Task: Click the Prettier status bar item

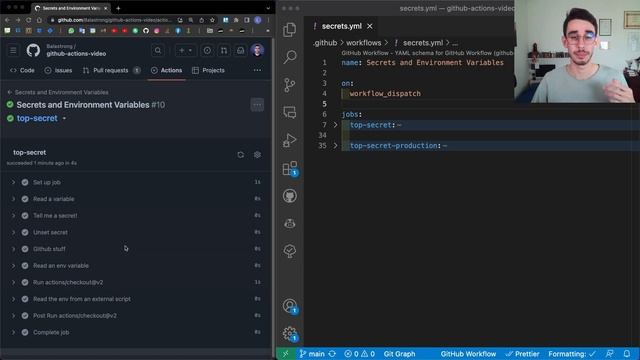Action: 522,354
